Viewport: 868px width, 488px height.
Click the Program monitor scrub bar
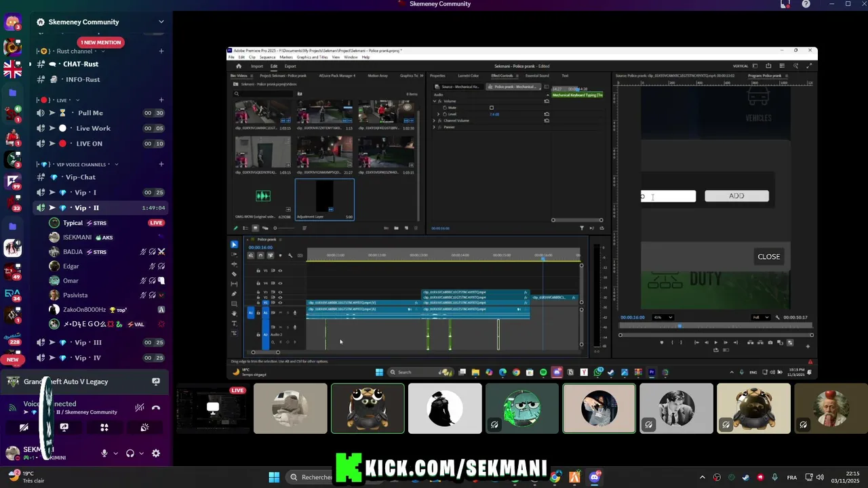point(716,326)
